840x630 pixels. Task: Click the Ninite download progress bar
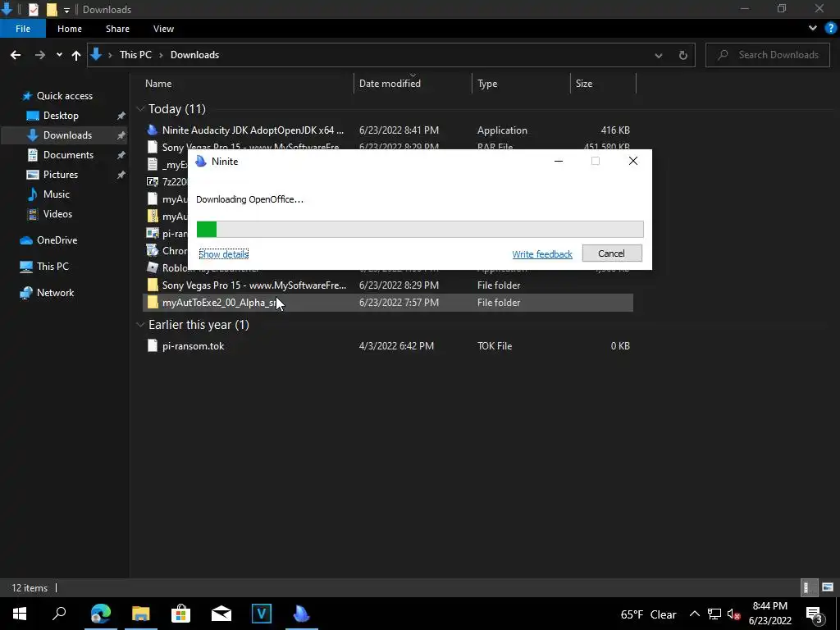click(x=419, y=230)
